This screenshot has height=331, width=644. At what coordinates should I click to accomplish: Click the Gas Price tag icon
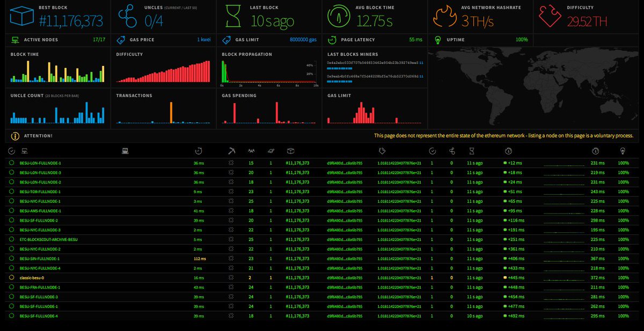121,40
